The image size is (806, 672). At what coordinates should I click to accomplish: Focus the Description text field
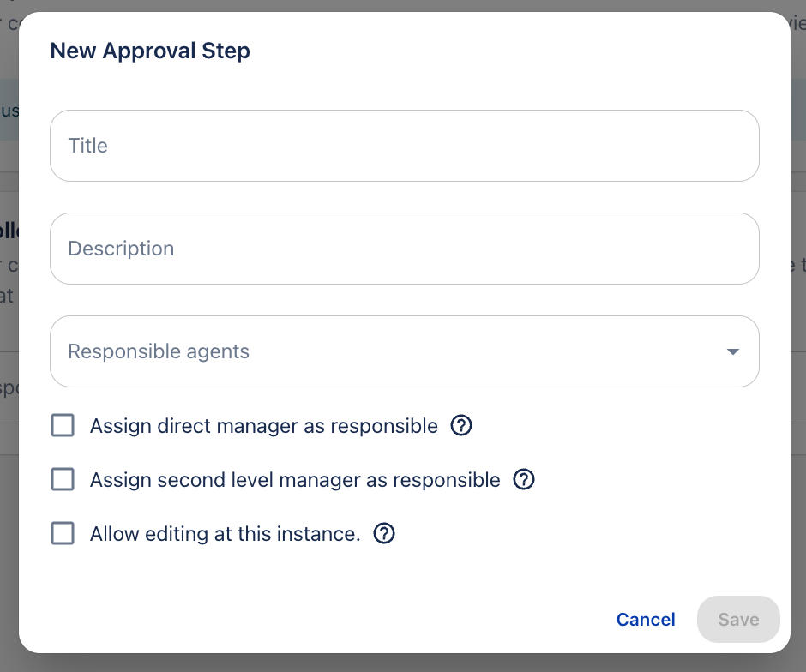point(405,249)
